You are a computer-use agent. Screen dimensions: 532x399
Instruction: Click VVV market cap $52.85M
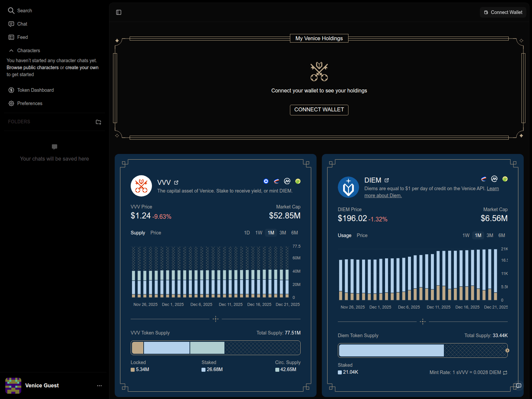pos(285,216)
